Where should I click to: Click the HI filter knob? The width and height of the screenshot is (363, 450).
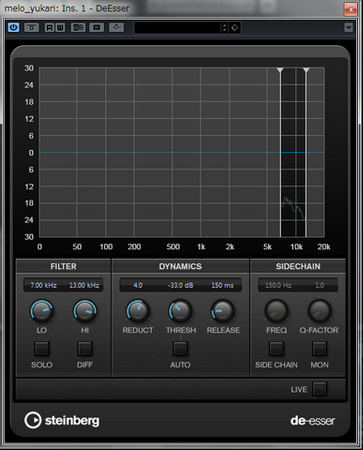pos(85,310)
